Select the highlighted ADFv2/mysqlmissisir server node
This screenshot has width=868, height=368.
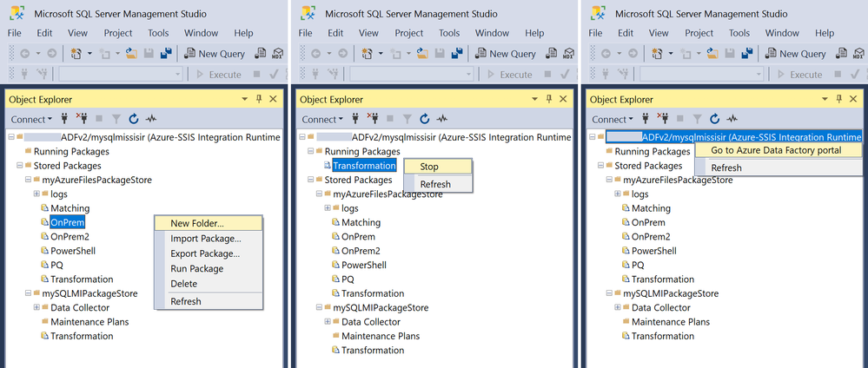click(x=733, y=136)
